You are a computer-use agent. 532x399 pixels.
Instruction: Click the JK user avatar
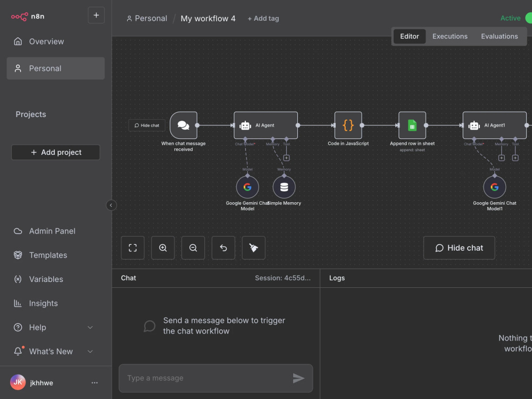[18, 383]
